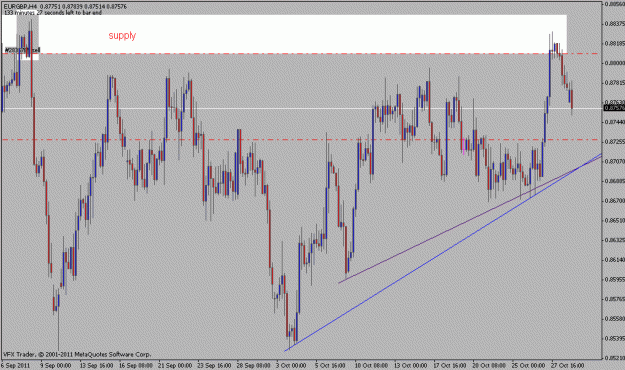Screen dimensions: 625x370
Task: Click the 0.85955 price axis label
Action: (x=615, y=279)
